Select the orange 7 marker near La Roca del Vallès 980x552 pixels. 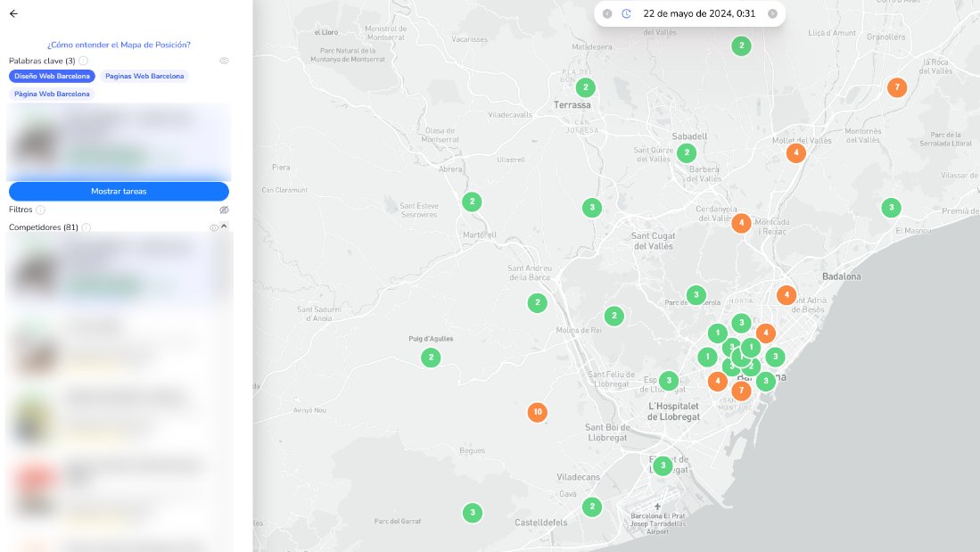point(896,87)
